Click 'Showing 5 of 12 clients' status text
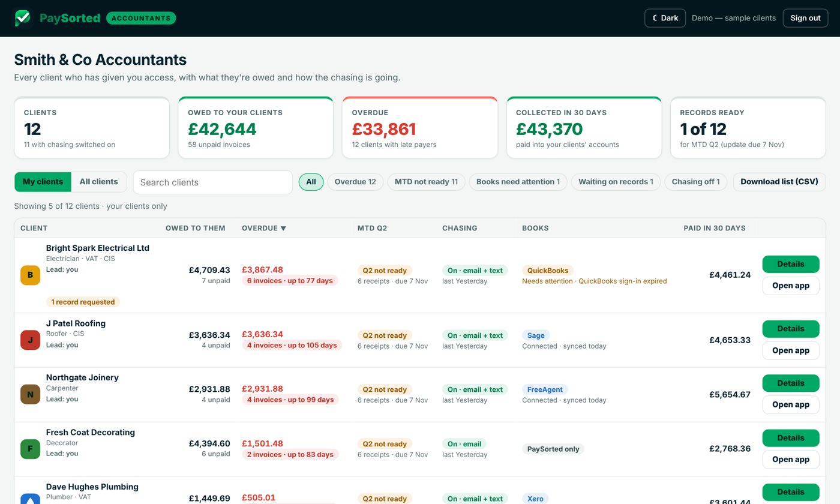 click(56, 206)
